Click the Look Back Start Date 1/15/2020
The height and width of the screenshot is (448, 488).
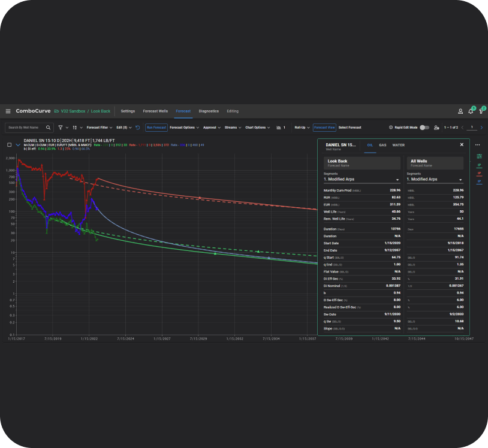pyautogui.click(x=393, y=243)
